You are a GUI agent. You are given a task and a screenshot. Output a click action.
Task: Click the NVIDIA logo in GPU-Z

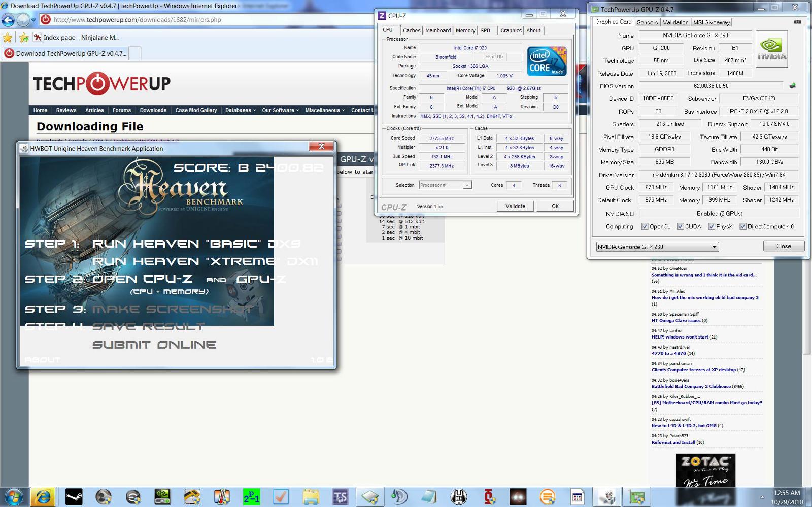point(771,49)
